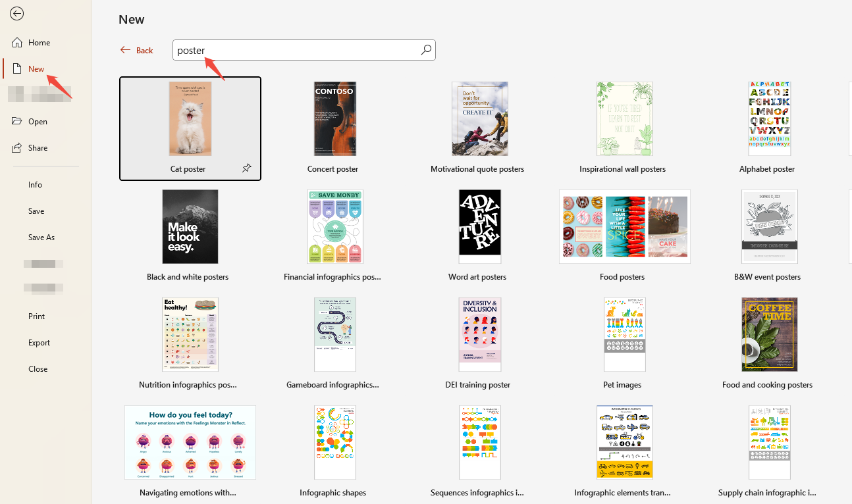This screenshot has height=504, width=852.
Task: Select the Cat poster template
Action: [x=190, y=119]
